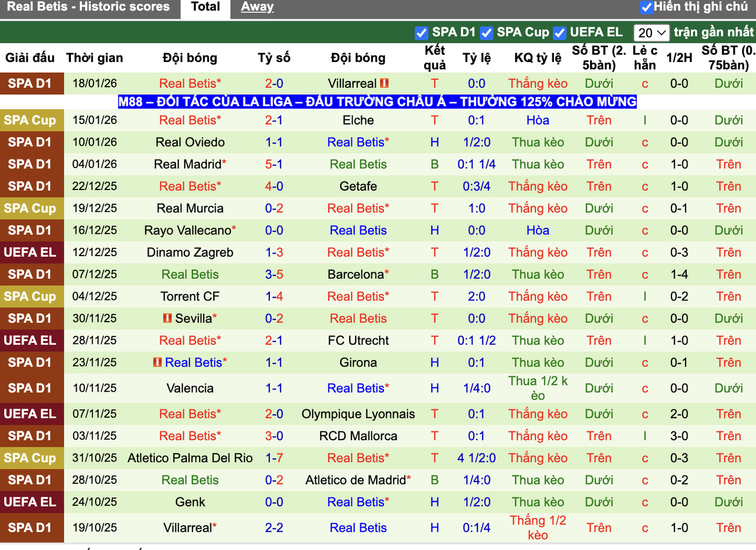Click the M88 La Liga promotional banner

tap(376, 101)
